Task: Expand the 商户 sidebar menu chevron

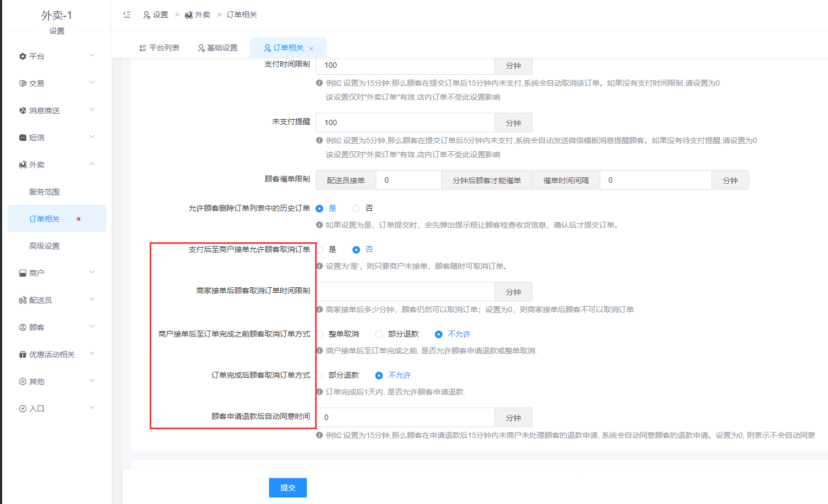Action: [92, 272]
